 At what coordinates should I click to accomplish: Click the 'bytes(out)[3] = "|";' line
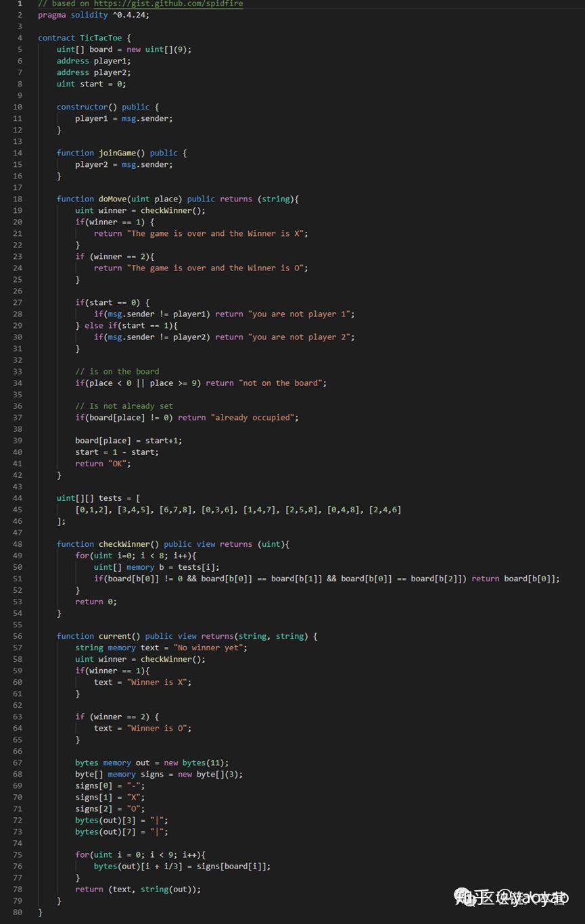point(122,820)
